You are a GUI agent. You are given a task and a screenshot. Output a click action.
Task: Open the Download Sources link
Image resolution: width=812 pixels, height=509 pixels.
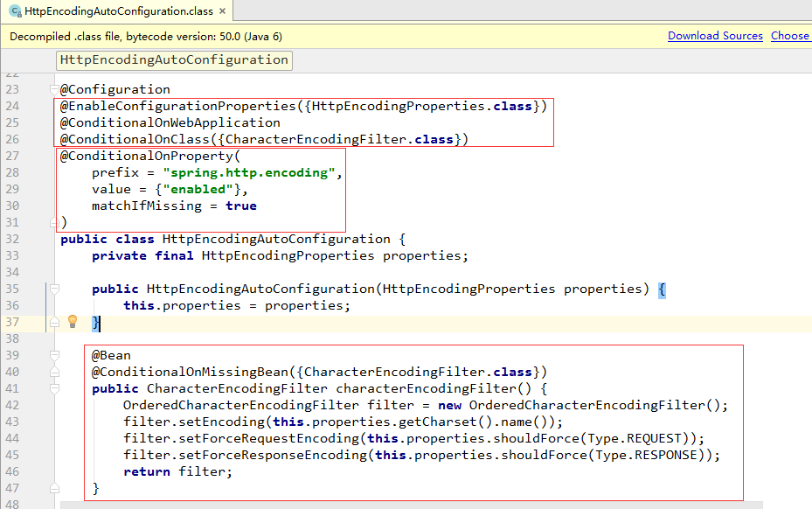click(x=715, y=36)
